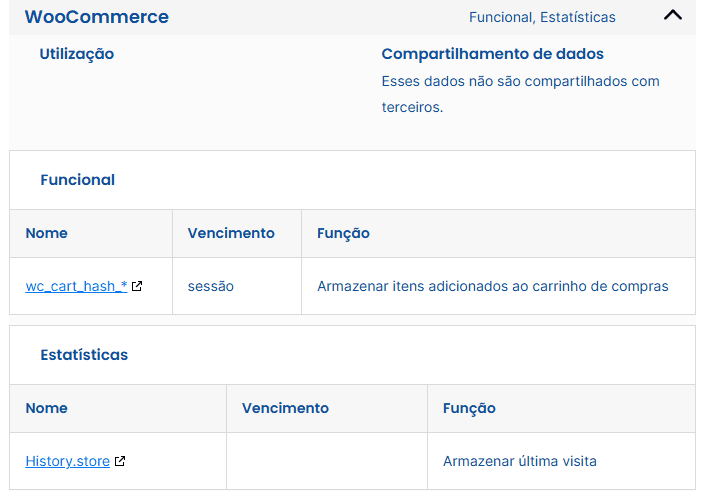Image resolution: width=702 pixels, height=491 pixels.
Task: Click Nome column header in Estatísticas table
Action: tap(47, 408)
